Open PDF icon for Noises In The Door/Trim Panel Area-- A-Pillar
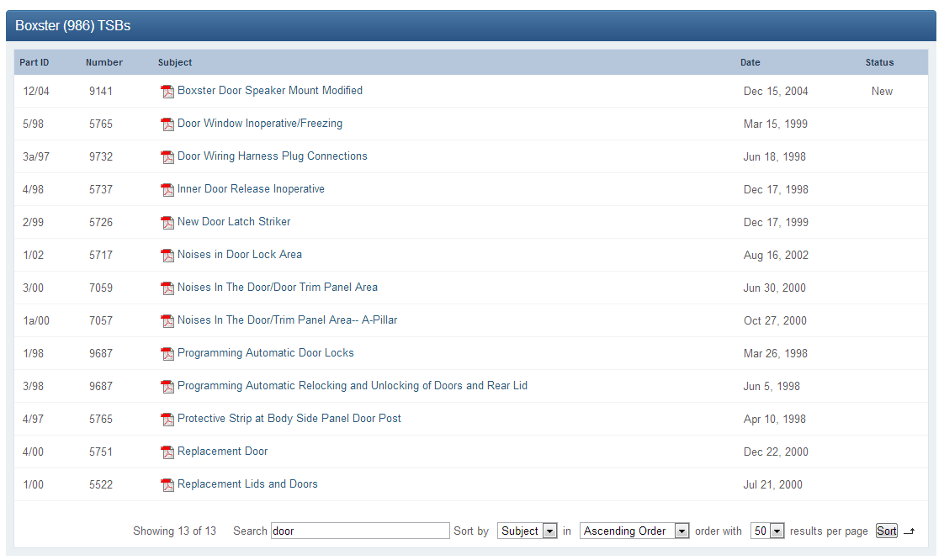944x560 pixels. point(167,321)
